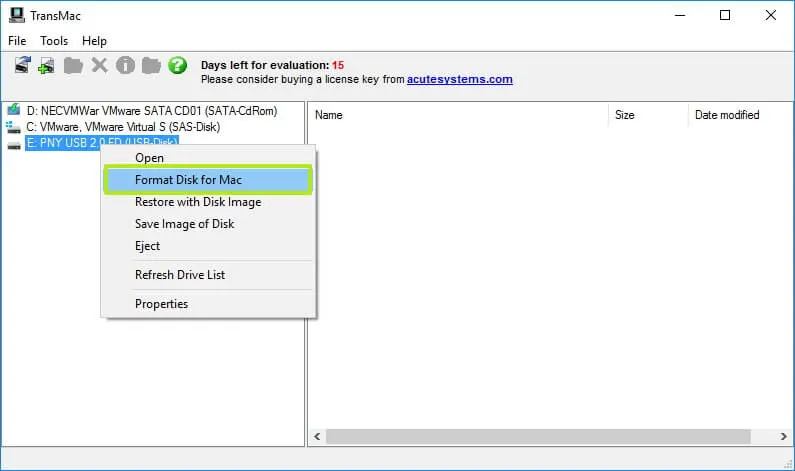Choose Save Image of Disk
The image size is (795, 471).
208,224
